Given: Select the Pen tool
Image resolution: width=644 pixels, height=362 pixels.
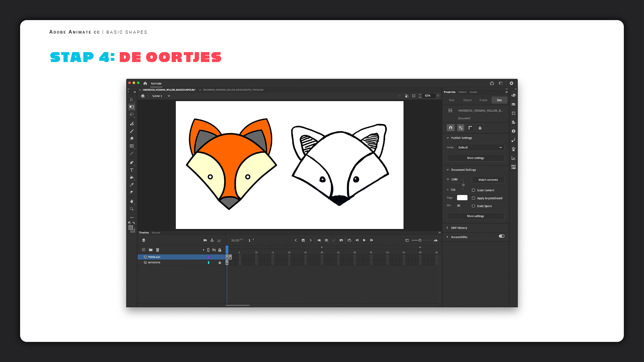Looking at the screenshot, I should (131, 163).
